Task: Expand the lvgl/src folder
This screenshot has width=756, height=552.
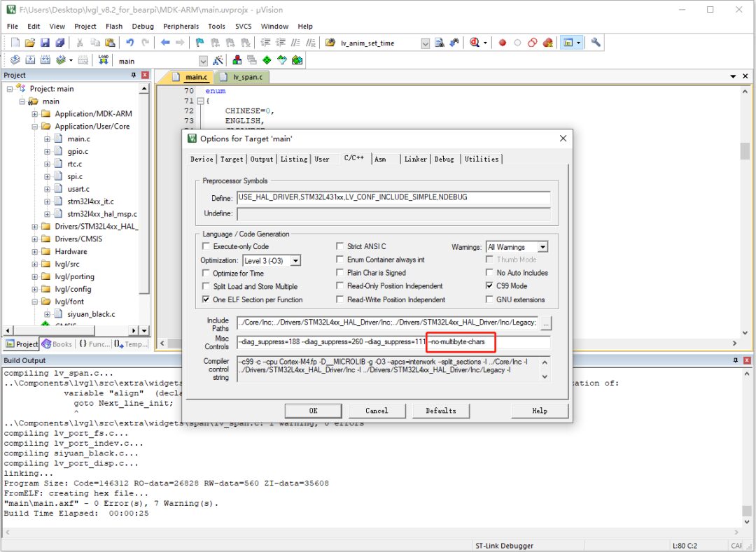Action: (x=35, y=264)
